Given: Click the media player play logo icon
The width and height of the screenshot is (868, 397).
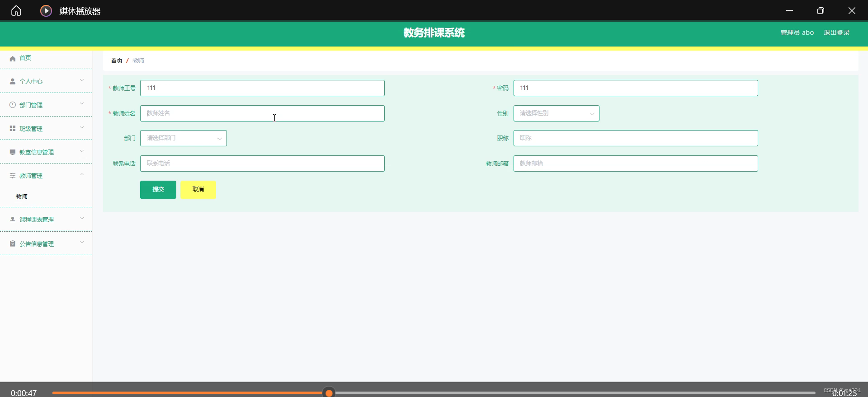Looking at the screenshot, I should click(46, 10).
